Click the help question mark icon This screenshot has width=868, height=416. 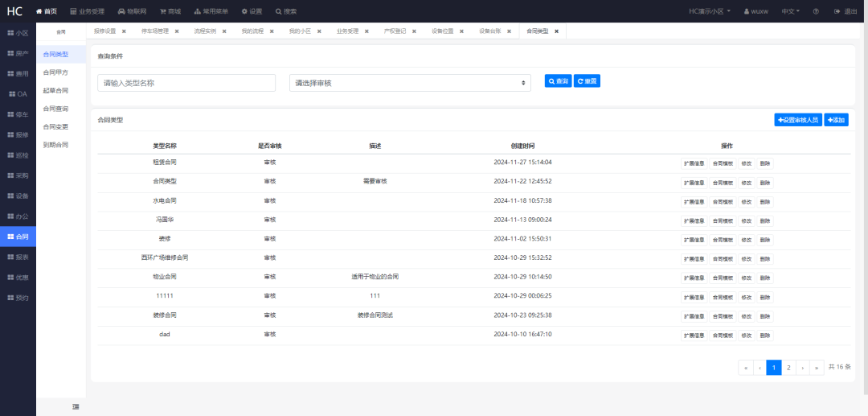816,11
